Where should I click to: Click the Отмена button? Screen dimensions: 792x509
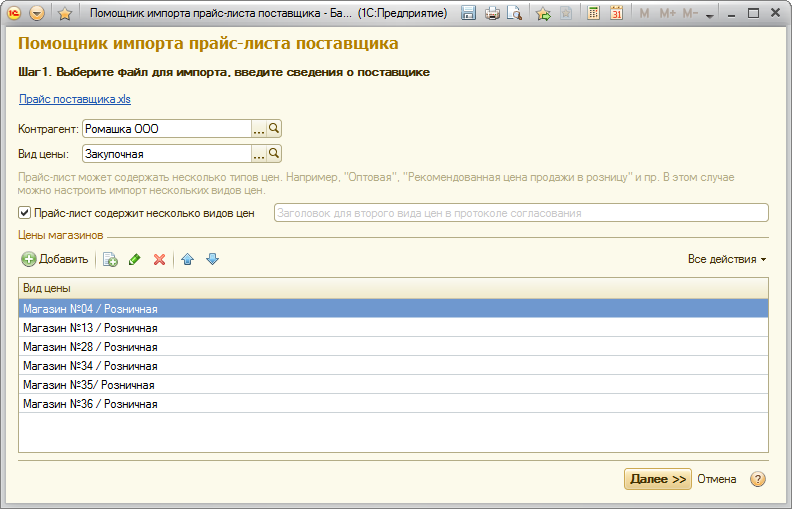(x=716, y=479)
